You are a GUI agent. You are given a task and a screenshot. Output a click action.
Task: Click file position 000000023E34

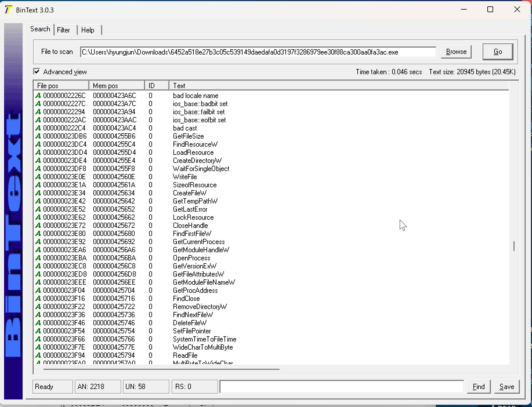[64, 193]
